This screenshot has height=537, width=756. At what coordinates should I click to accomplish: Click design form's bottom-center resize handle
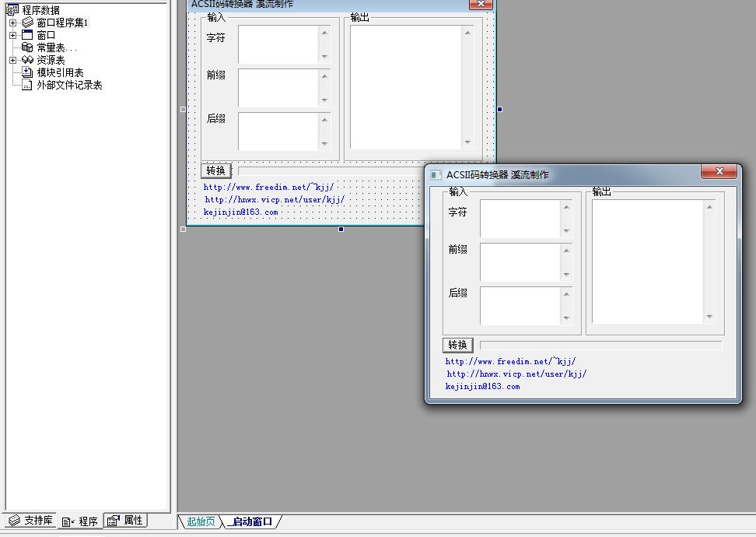pos(341,229)
